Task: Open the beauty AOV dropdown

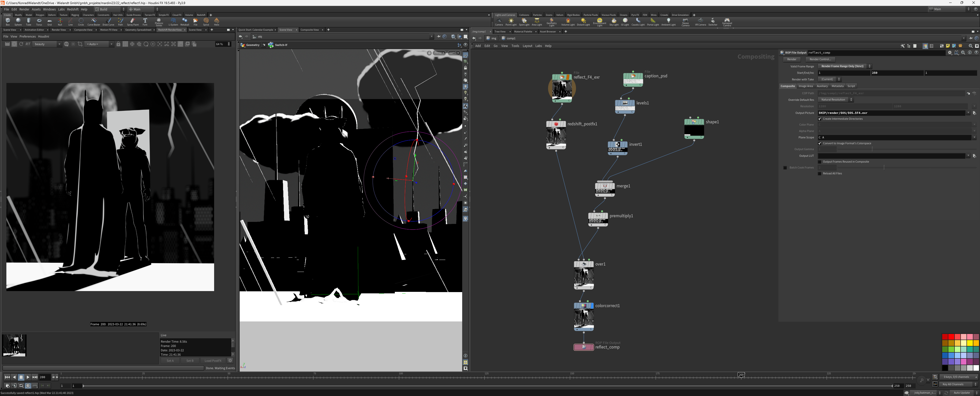Action: pyautogui.click(x=47, y=44)
